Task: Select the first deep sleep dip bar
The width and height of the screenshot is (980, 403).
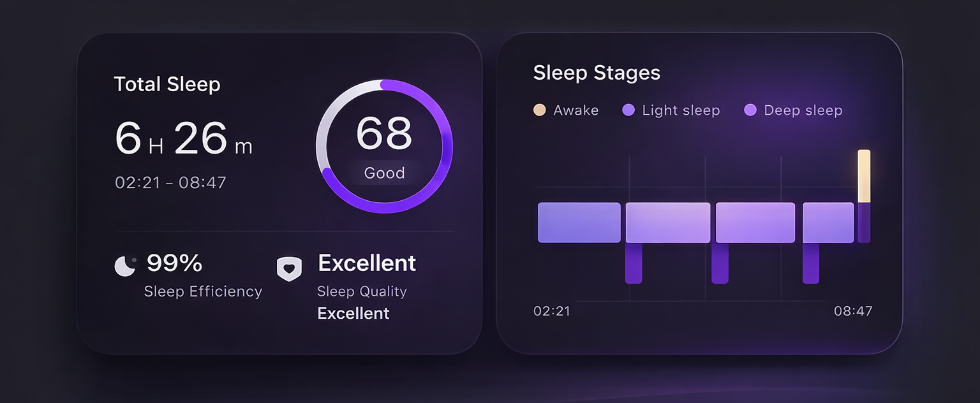Action: [634, 263]
